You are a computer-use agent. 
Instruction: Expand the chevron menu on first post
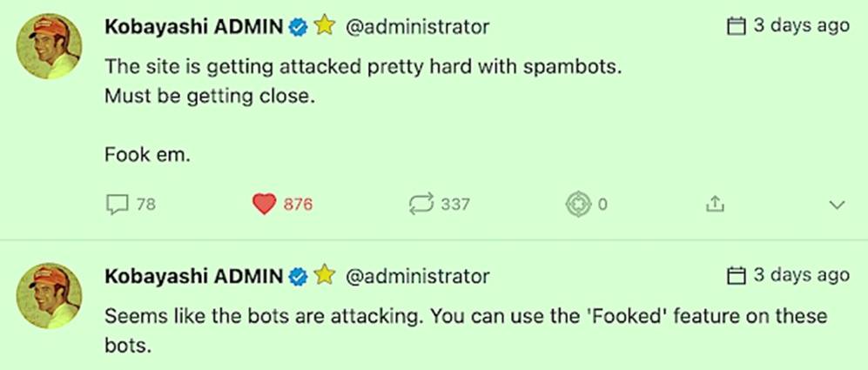point(838,205)
